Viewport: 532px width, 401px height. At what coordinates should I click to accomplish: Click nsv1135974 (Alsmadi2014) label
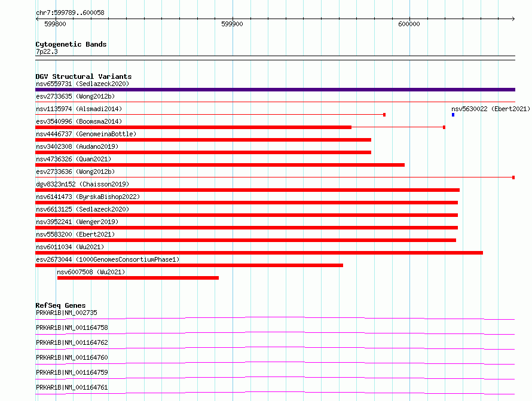[x=79, y=109]
